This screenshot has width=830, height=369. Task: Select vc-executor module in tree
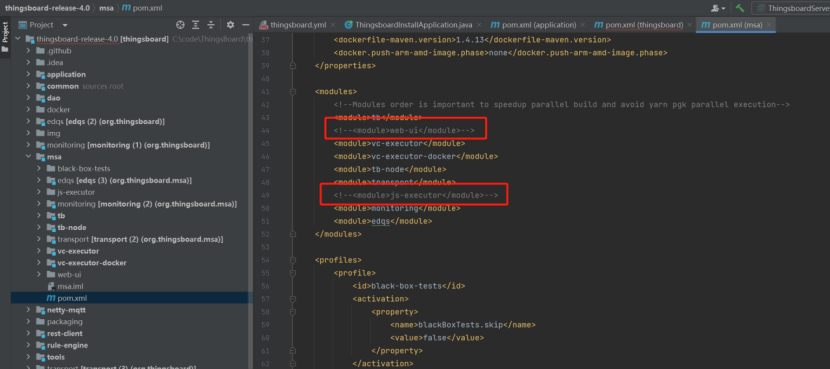[x=78, y=251]
